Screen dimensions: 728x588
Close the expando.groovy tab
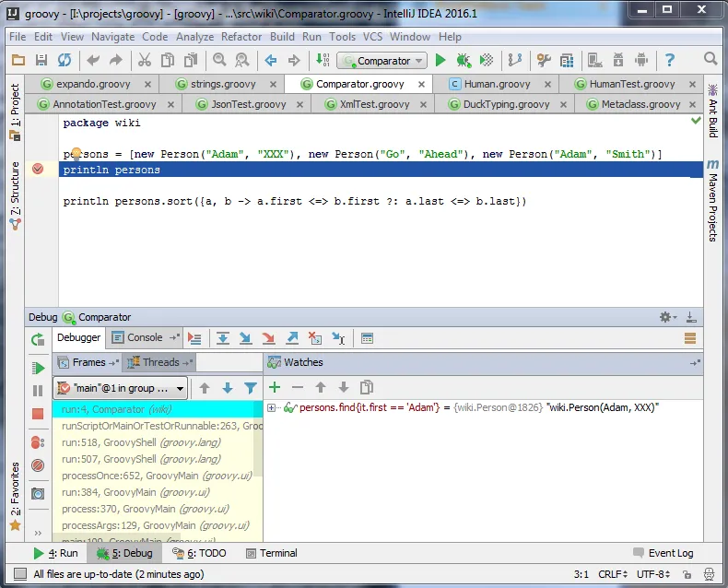(x=147, y=85)
